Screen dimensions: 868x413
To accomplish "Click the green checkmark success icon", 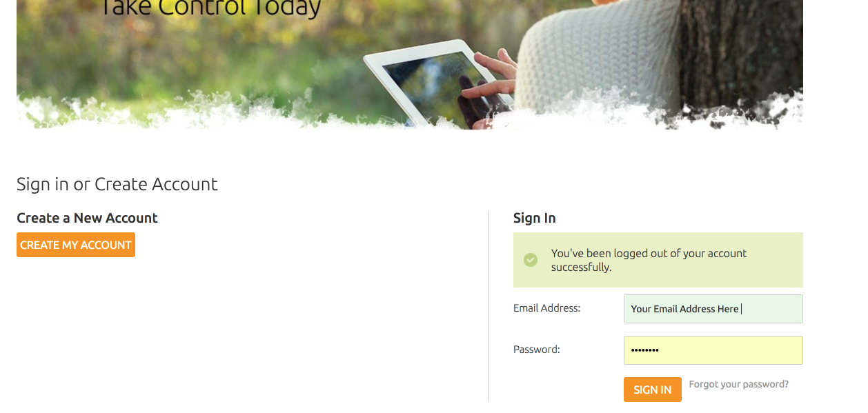I will click(531, 260).
